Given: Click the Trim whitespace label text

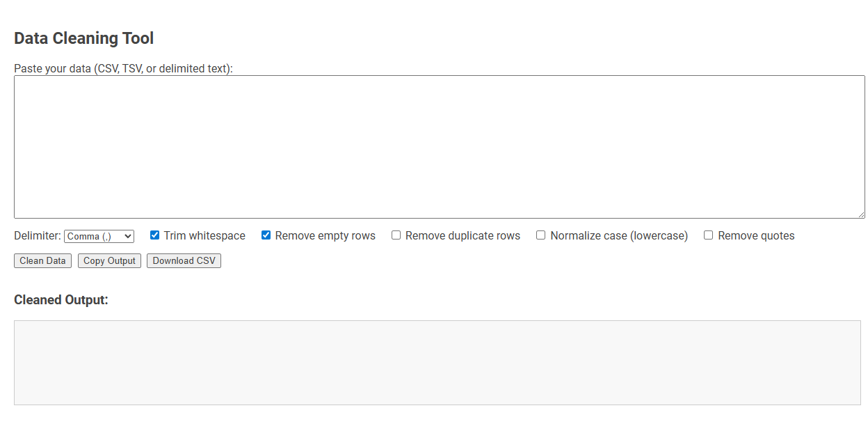Looking at the screenshot, I should pos(204,235).
